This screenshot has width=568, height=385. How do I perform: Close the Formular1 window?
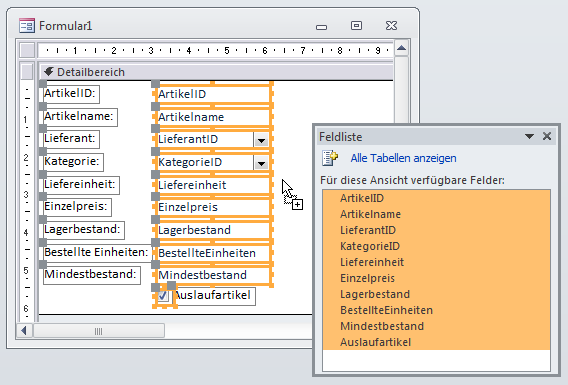coord(391,26)
